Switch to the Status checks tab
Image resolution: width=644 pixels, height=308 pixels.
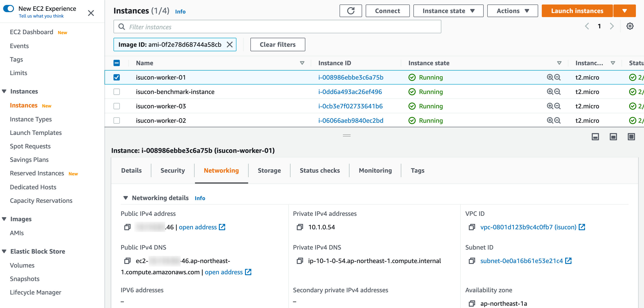[x=320, y=170]
